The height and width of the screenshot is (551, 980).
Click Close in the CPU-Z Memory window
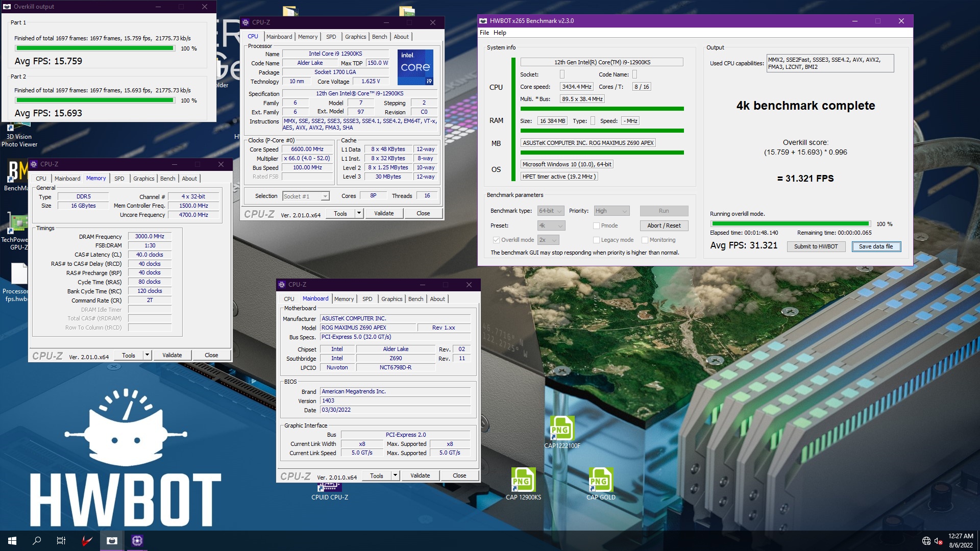[x=211, y=355]
